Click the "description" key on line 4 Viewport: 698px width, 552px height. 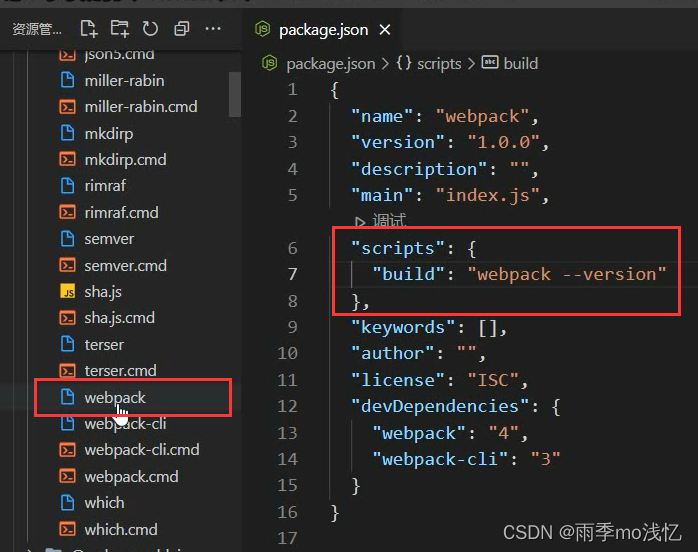point(418,169)
